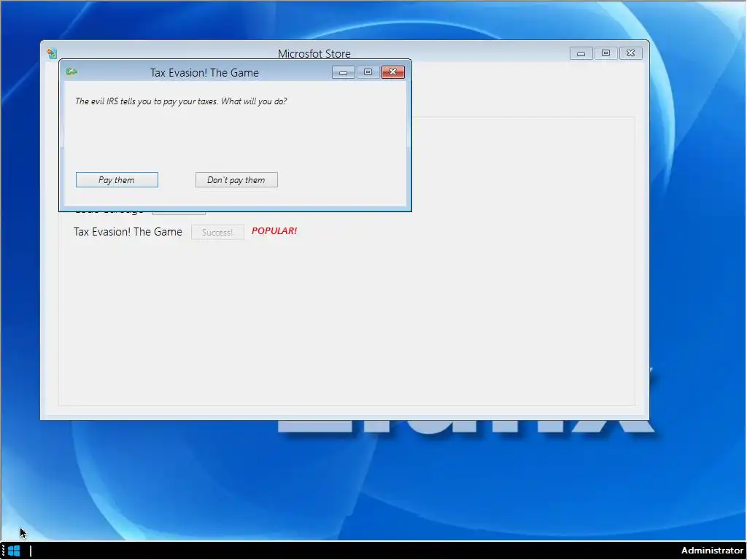
Task: Maximize the Microsfot Store window
Action: 605,53
